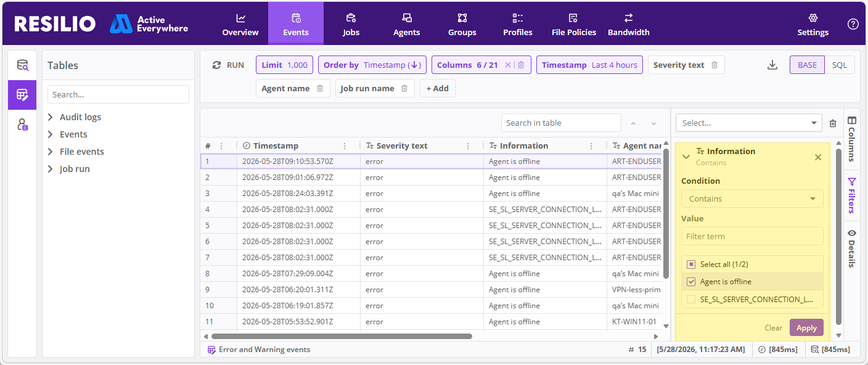Go to previous table search match
Screen dimensions: 868x365
click(633, 123)
